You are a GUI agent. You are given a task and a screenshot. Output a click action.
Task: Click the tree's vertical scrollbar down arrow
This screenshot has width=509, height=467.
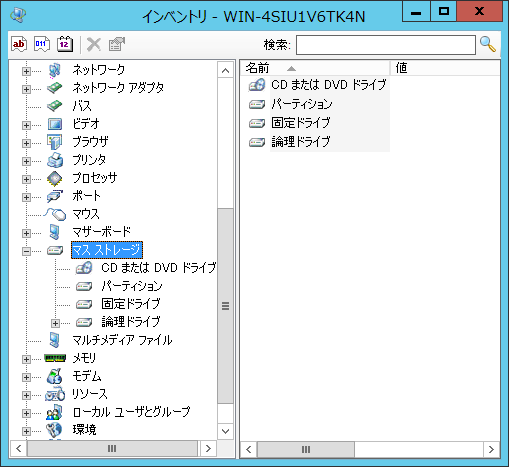click(225, 431)
